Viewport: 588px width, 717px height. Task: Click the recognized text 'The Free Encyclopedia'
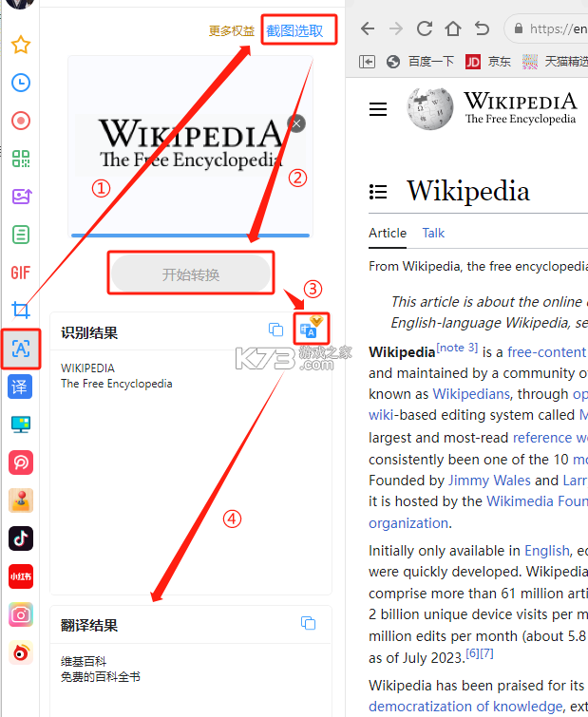point(117,384)
